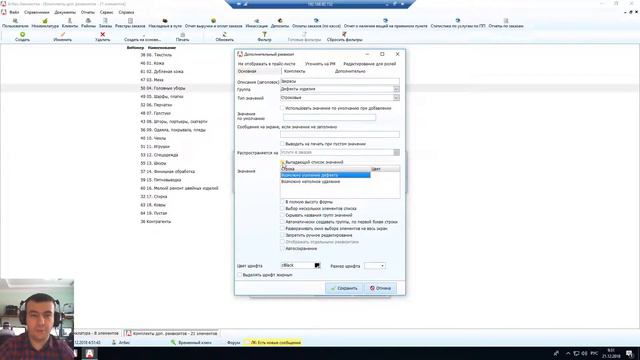Open the Инкассации toolbar icon
The width and height of the screenshot is (640, 360).
[257, 23]
